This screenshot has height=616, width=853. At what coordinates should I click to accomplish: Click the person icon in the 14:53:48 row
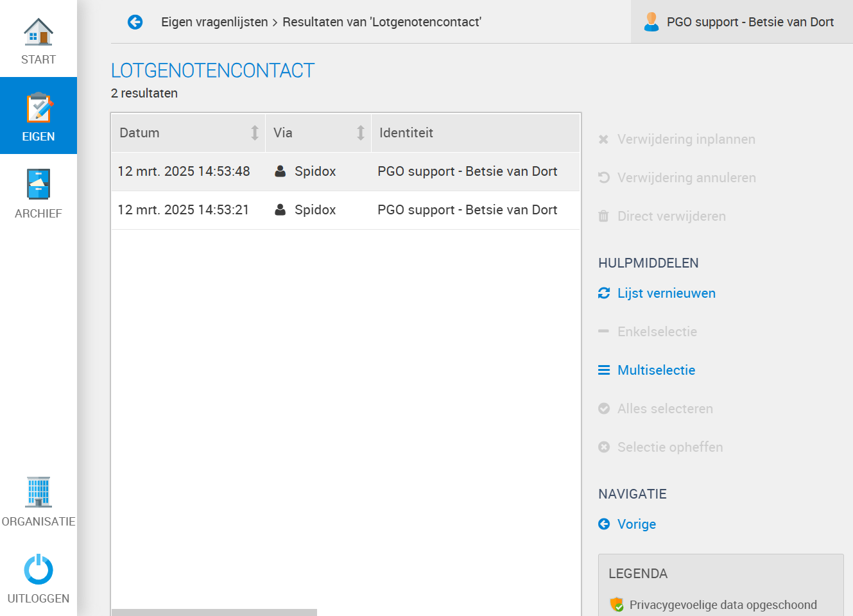(x=280, y=171)
